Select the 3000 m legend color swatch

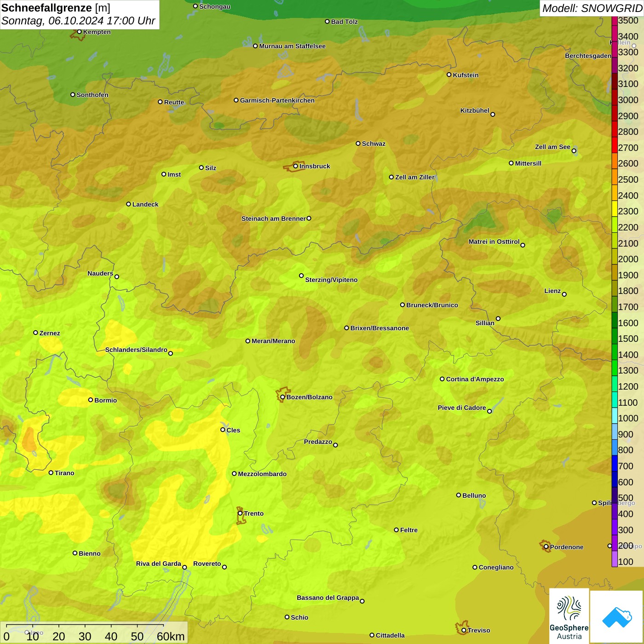coord(615,98)
